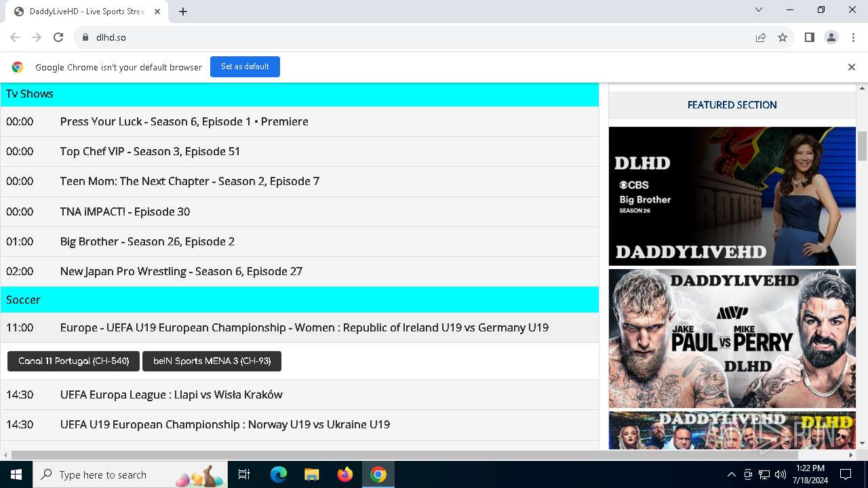Open tab search chevron
Image resolution: width=868 pixels, height=488 pixels.
759,9
